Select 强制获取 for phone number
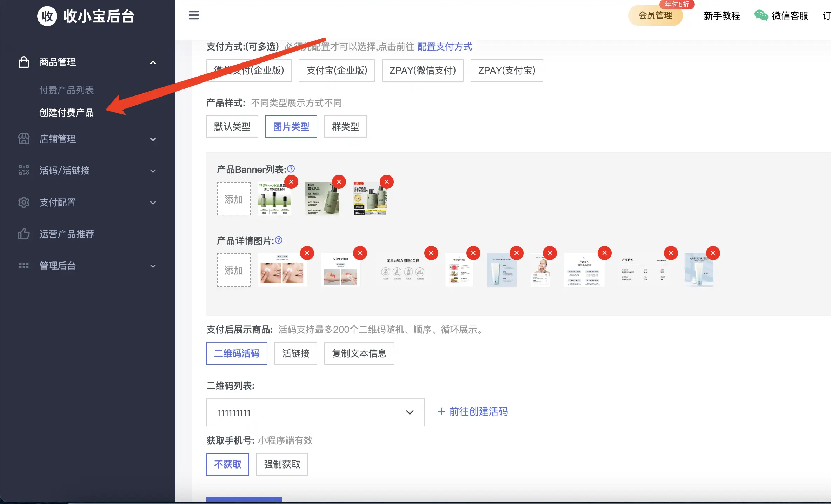 [x=281, y=464]
